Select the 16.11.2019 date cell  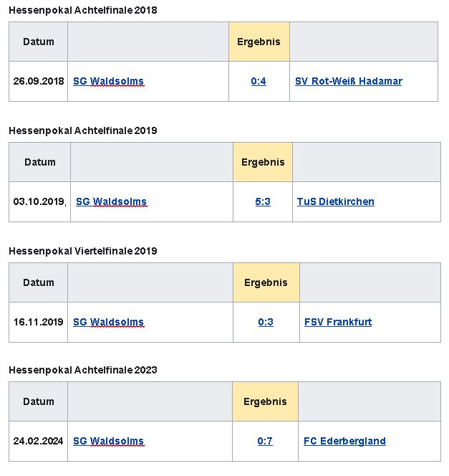39,322
